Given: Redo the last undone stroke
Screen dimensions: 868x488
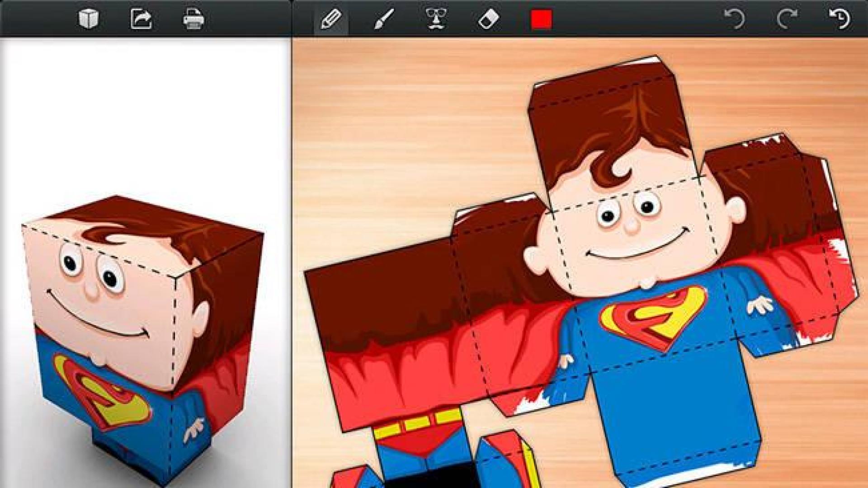Looking at the screenshot, I should [787, 19].
